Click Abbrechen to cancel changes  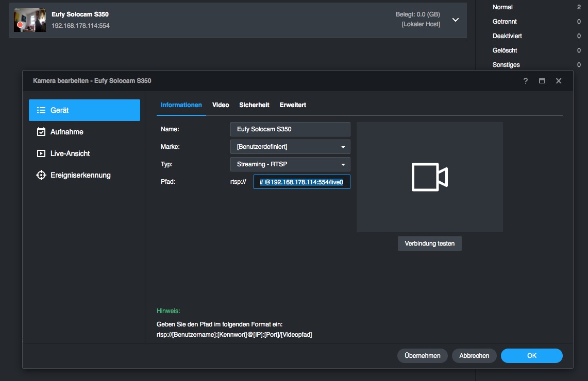pos(474,356)
